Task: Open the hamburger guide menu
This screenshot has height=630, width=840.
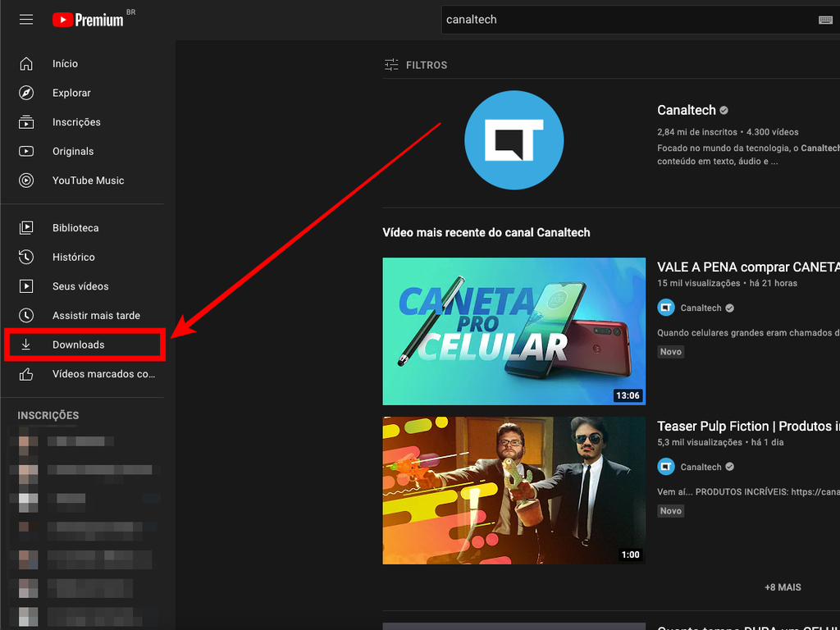Action: [26, 20]
